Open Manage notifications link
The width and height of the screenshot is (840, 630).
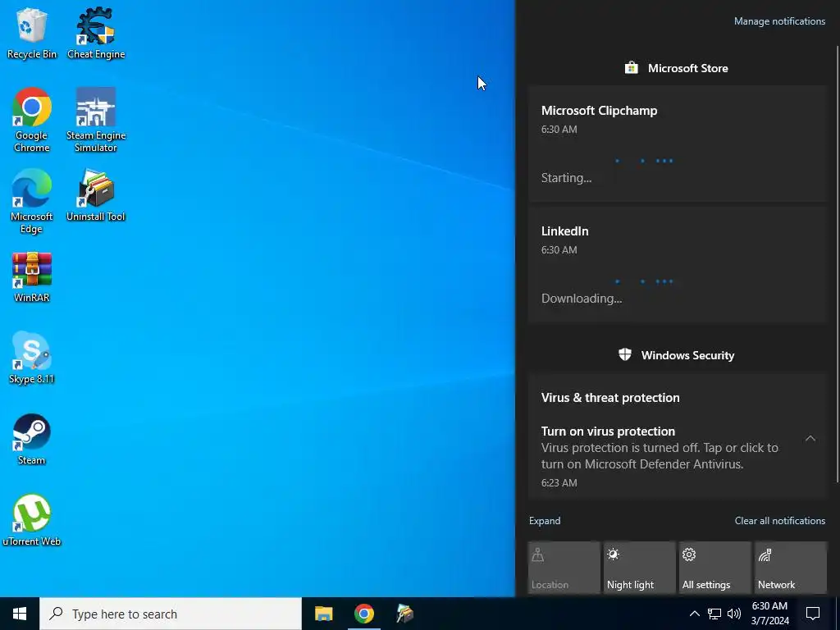click(779, 21)
